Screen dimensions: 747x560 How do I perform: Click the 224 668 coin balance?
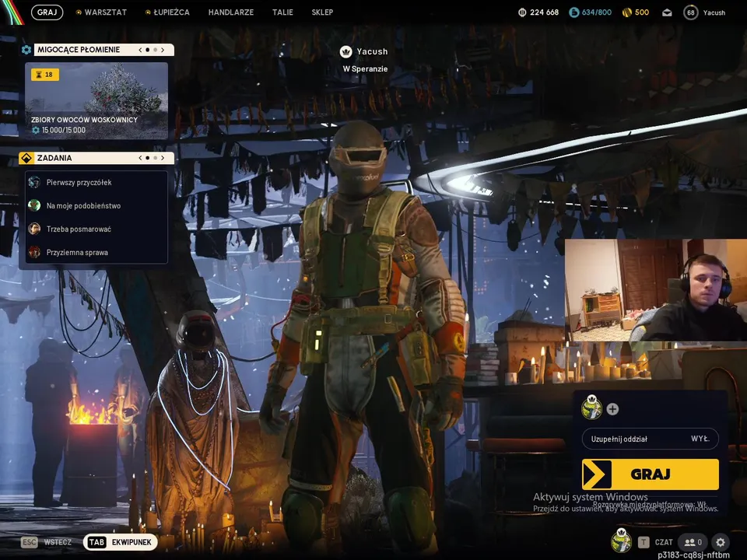coord(545,12)
